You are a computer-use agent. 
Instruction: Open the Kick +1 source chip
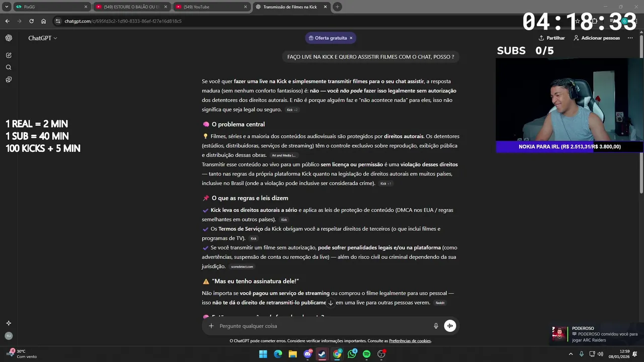click(x=386, y=184)
